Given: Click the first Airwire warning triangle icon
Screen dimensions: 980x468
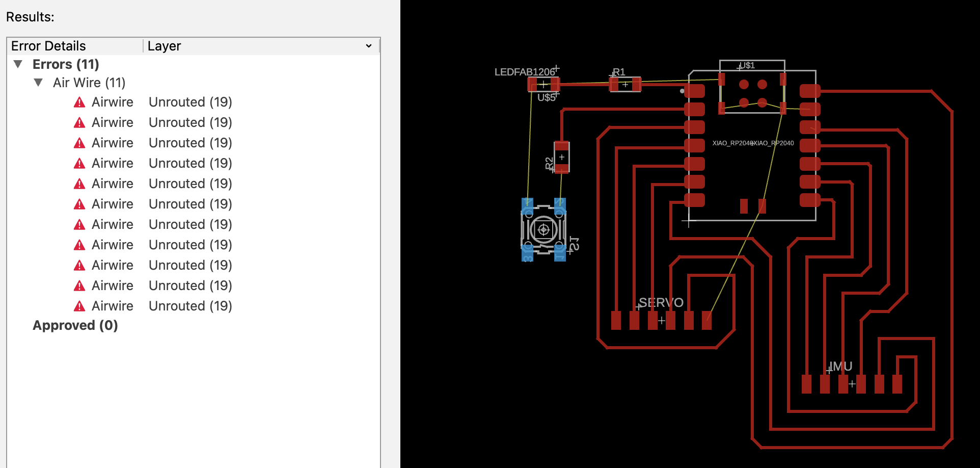Looking at the screenshot, I should pyautogui.click(x=79, y=102).
